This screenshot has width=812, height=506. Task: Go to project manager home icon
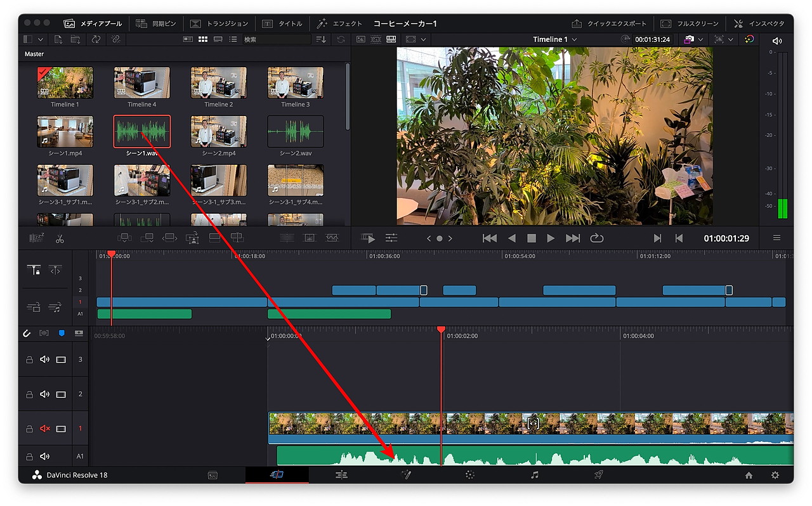749,476
